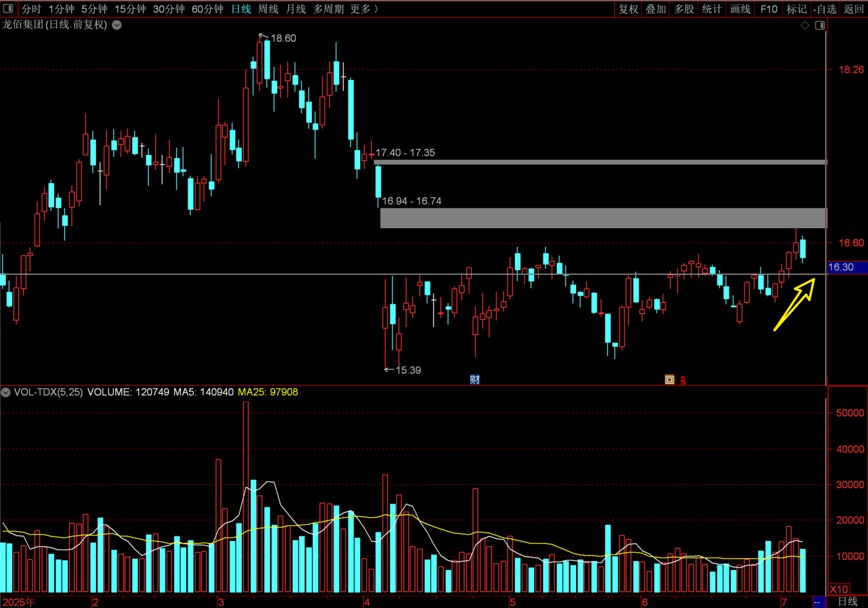Click the MA5: 140940 value

[204, 392]
